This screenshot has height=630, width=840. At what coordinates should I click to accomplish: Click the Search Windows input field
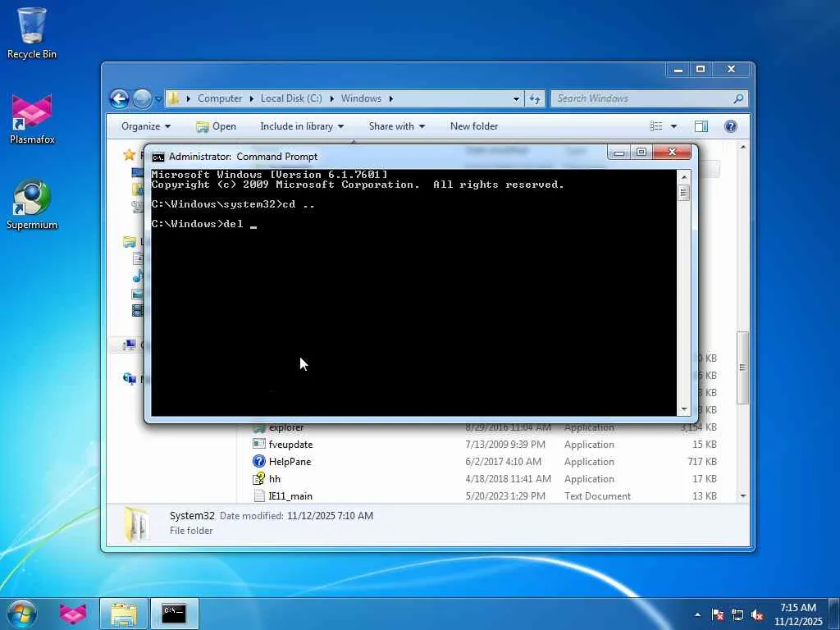(643, 98)
